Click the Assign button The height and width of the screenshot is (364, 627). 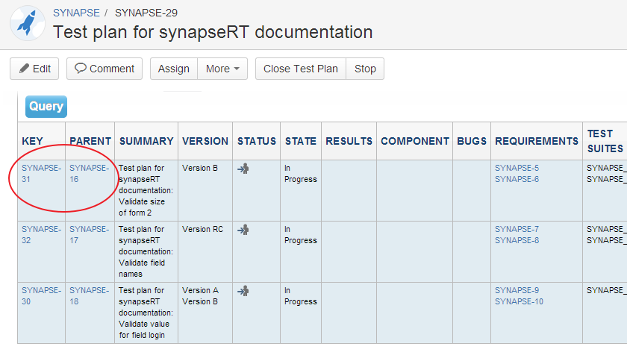[x=174, y=69]
